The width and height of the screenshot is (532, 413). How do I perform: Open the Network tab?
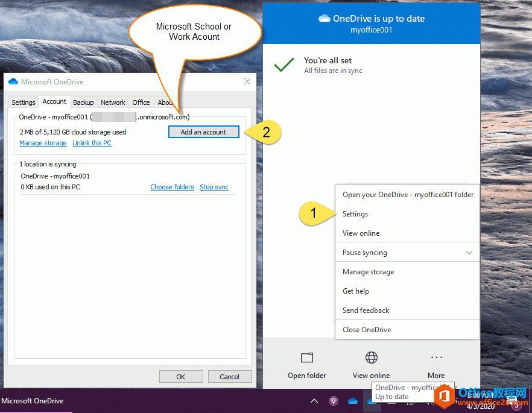coord(113,102)
